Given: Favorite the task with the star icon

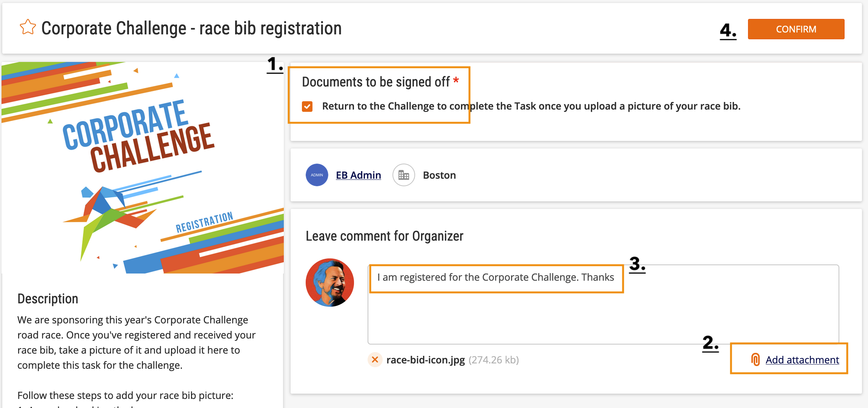Looking at the screenshot, I should pos(28,28).
